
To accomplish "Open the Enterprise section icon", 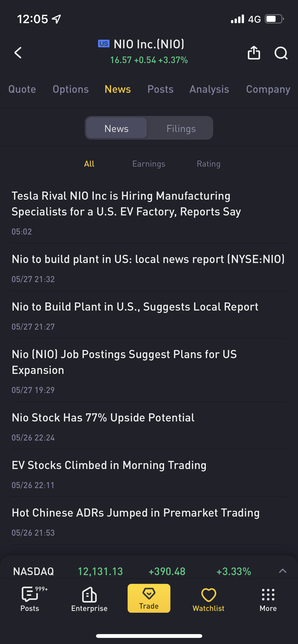I will click(x=89, y=598).
